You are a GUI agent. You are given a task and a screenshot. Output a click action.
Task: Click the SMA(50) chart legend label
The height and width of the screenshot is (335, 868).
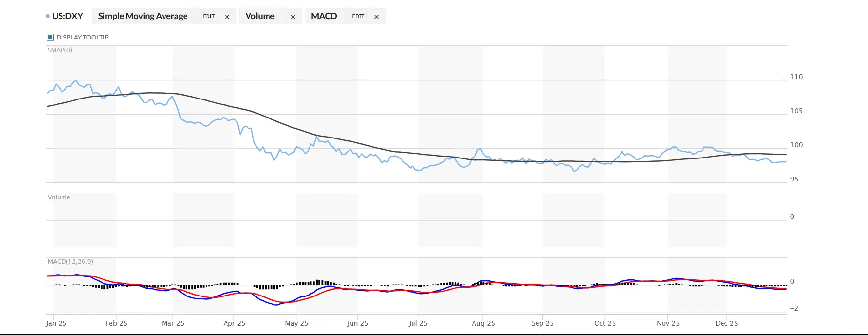coord(60,50)
